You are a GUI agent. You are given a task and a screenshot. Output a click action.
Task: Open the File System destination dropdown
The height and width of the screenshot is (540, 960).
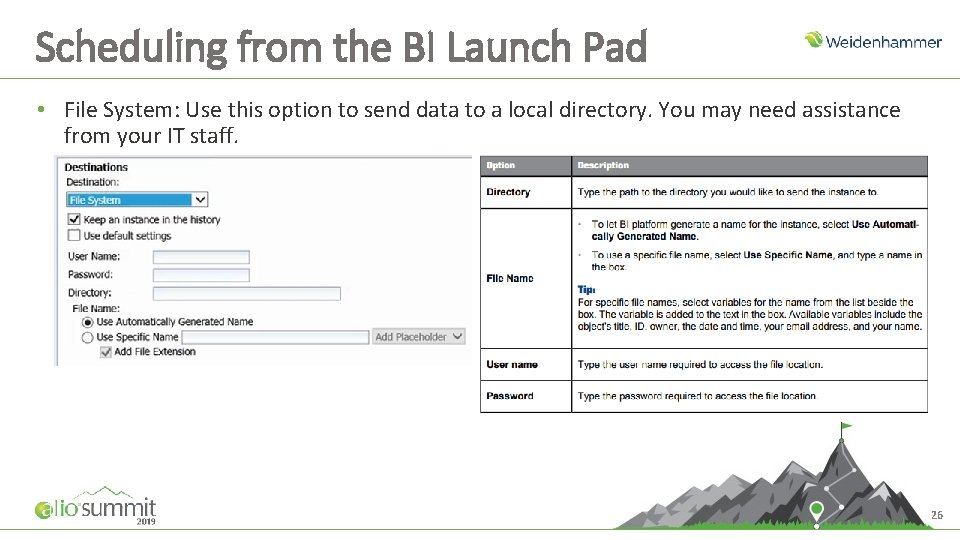[x=137, y=200]
